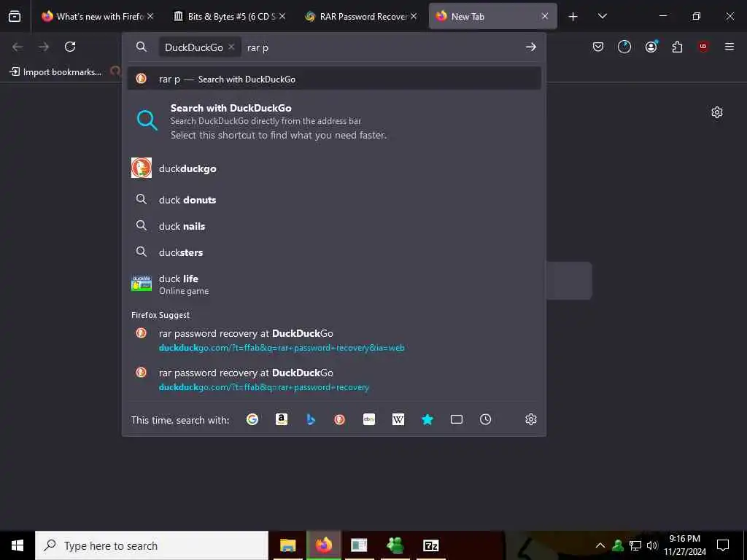Choose the duck life Online game suggestion
The height and width of the screenshot is (560, 747).
[334, 284]
